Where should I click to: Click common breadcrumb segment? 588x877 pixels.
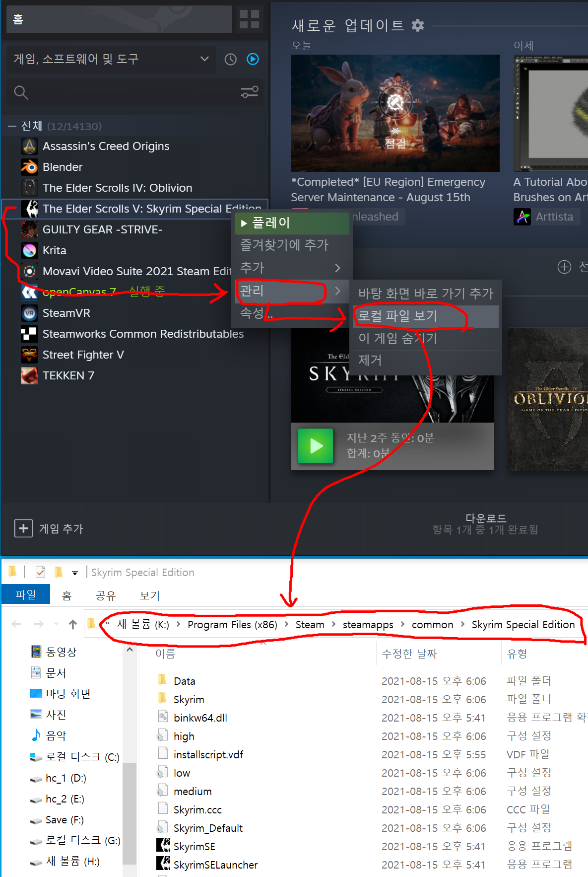[432, 625]
